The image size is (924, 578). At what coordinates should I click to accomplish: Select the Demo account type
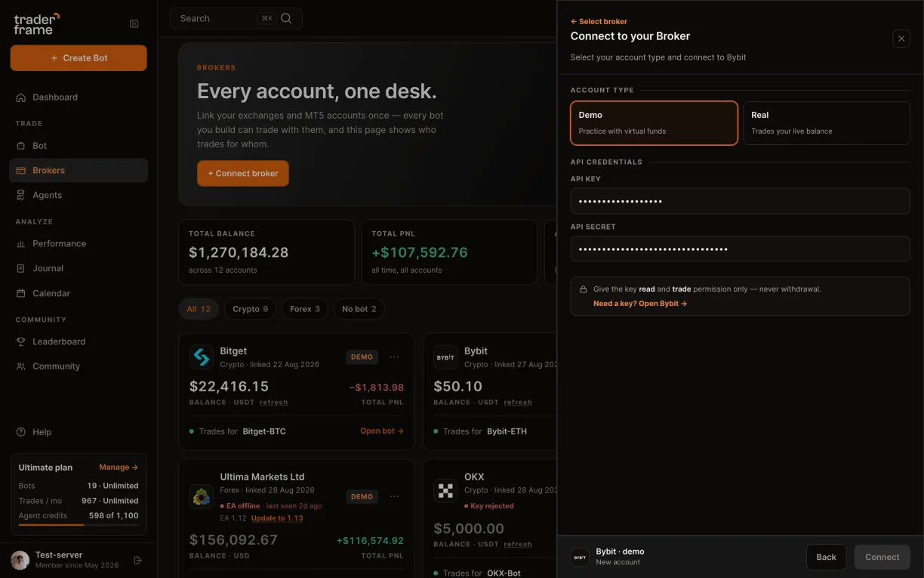pos(654,123)
